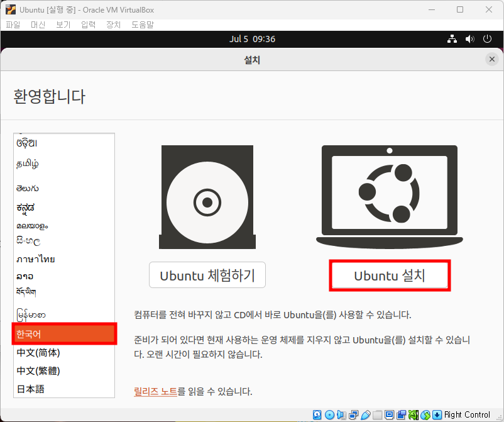Click the Right Control host key label
The height and width of the screenshot is (422, 504).
tap(467, 414)
